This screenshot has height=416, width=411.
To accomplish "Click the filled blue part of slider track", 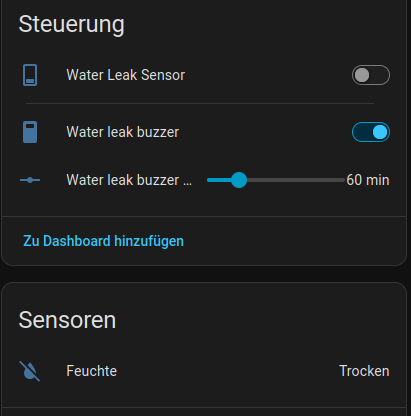I will 219,180.
